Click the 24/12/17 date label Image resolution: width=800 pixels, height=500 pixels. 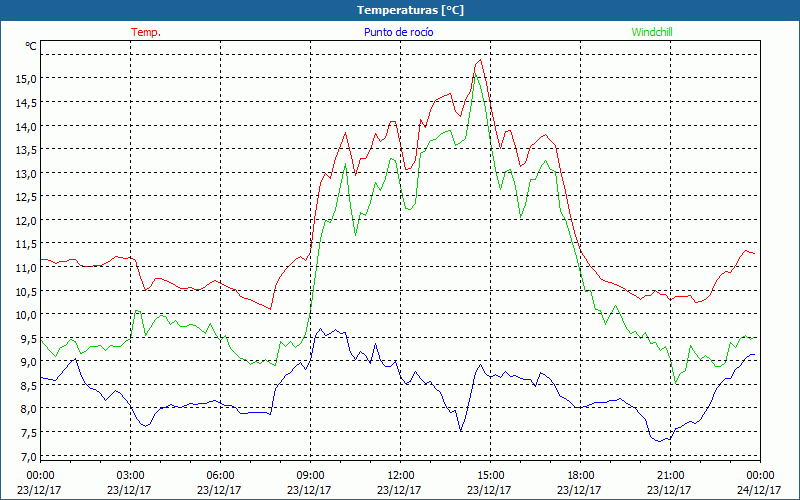[x=759, y=490]
